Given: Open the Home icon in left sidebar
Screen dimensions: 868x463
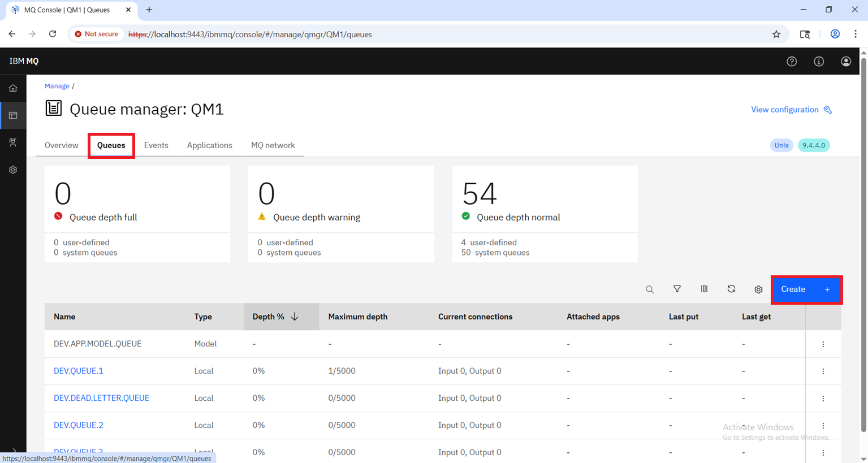Looking at the screenshot, I should [13, 88].
